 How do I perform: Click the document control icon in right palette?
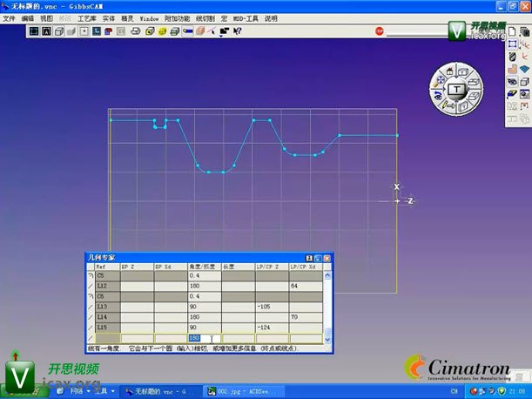(x=513, y=32)
